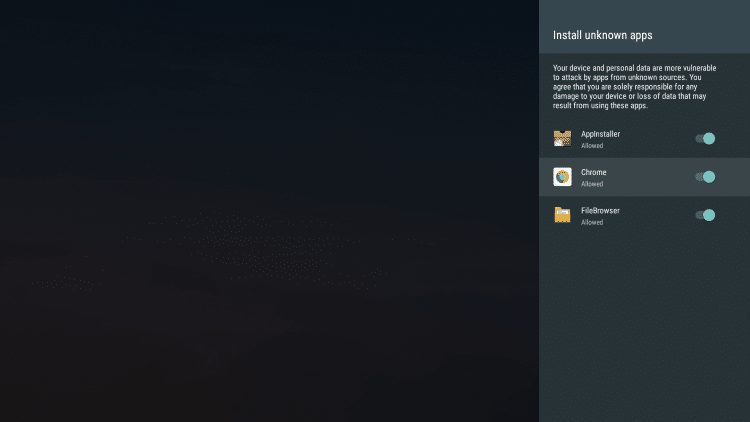Click highlighted Chrome row's empty middle area
Screen dimensions: 750x422
pos(650,177)
